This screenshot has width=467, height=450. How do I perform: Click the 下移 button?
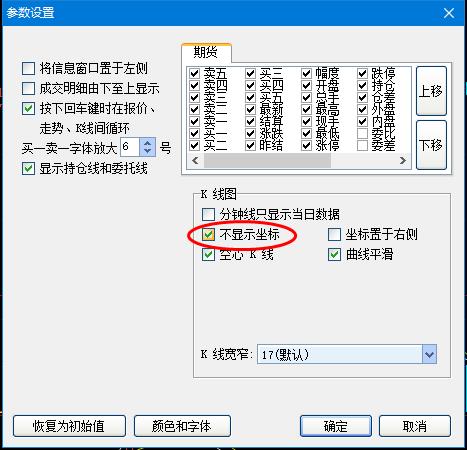point(431,145)
